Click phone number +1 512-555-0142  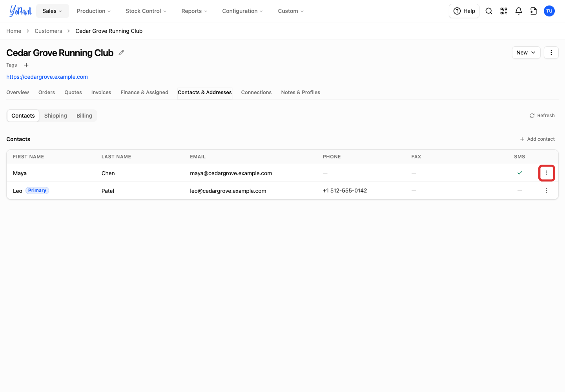[345, 191]
